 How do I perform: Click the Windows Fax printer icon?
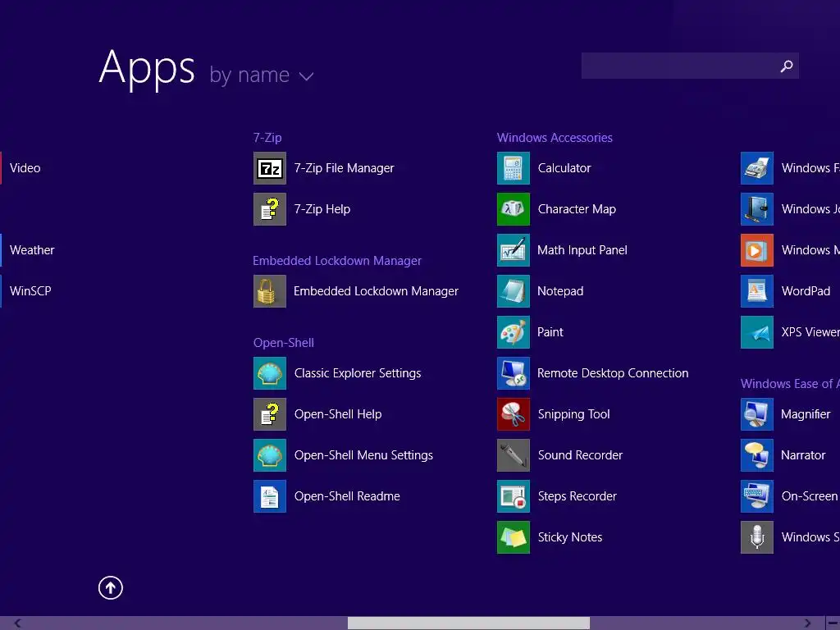(x=757, y=168)
